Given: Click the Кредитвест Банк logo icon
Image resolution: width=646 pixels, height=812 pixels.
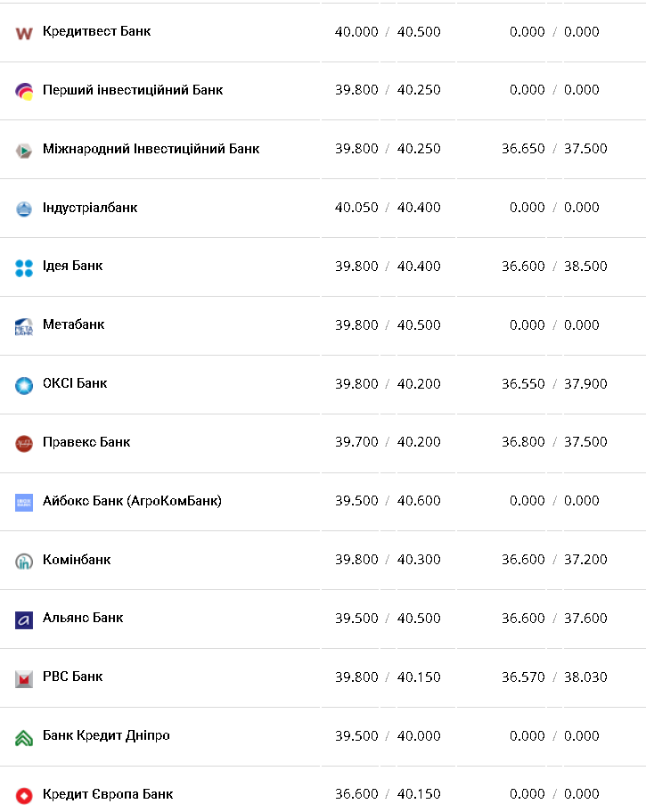Looking at the screenshot, I should (x=24, y=33).
